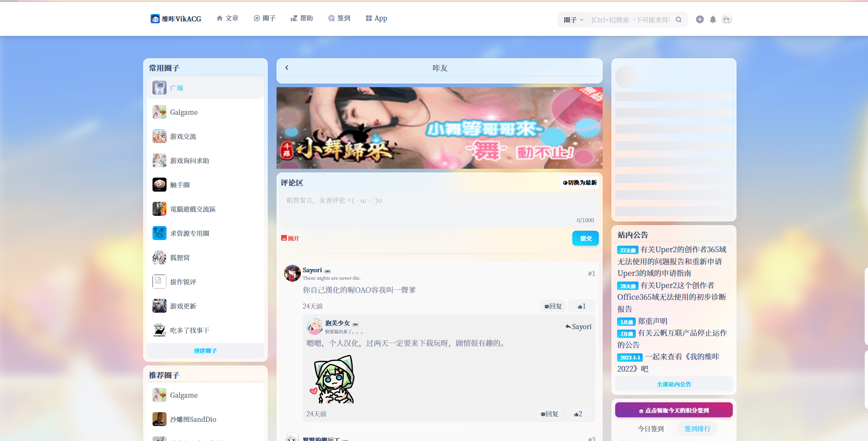The height and width of the screenshot is (441, 868).
Task: Click the plus create icon in header
Action: (x=700, y=20)
